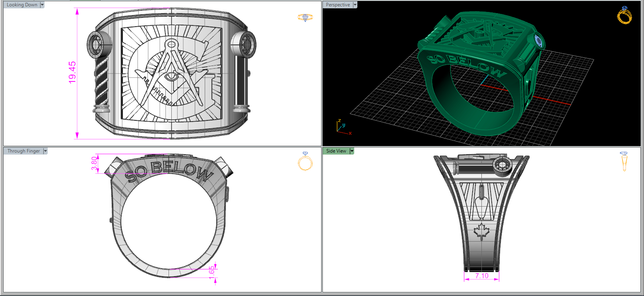Click the round gem setting in Side View

pyautogui.click(x=502, y=165)
